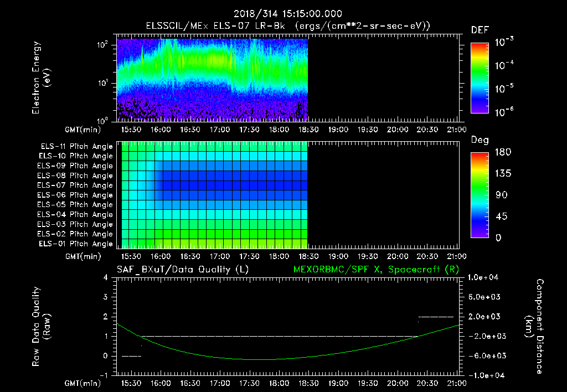The height and width of the screenshot is (392, 567).
Task: Select the ELS-08 Pitch Angle row label
Action: click(75, 176)
